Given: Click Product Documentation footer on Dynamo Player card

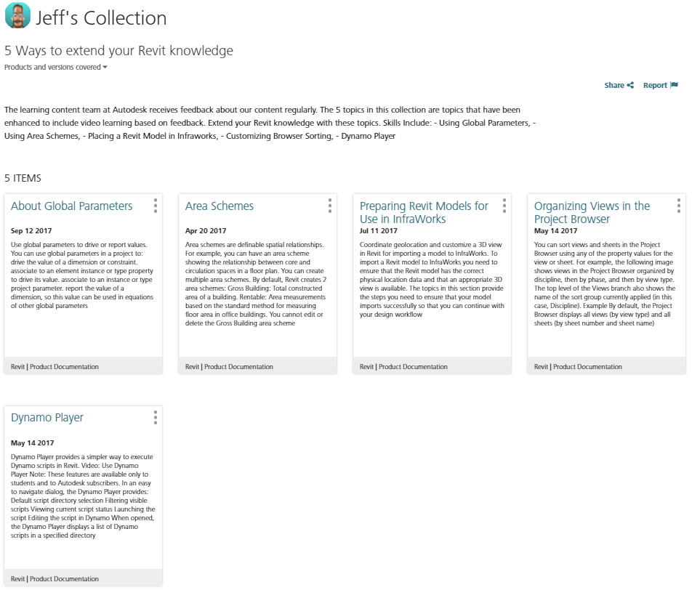Looking at the screenshot, I should (64, 579).
